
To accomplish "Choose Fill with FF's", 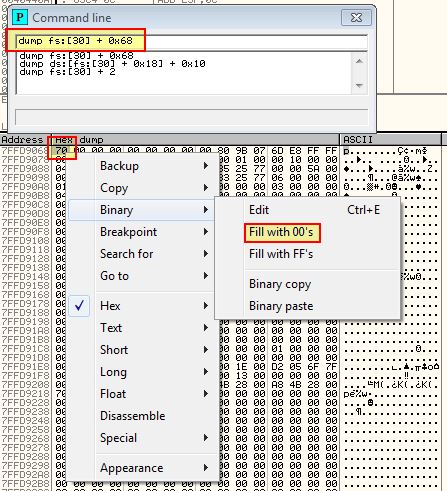I will 307,254.
